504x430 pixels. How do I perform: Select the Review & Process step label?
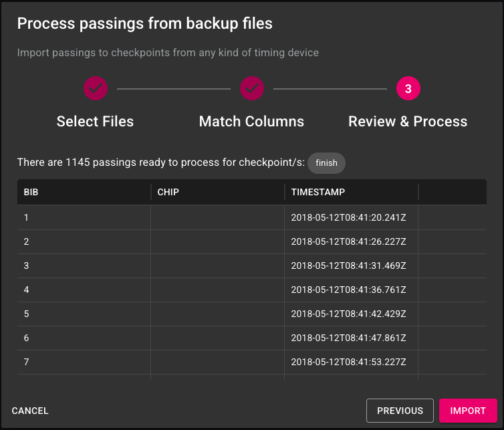point(408,122)
